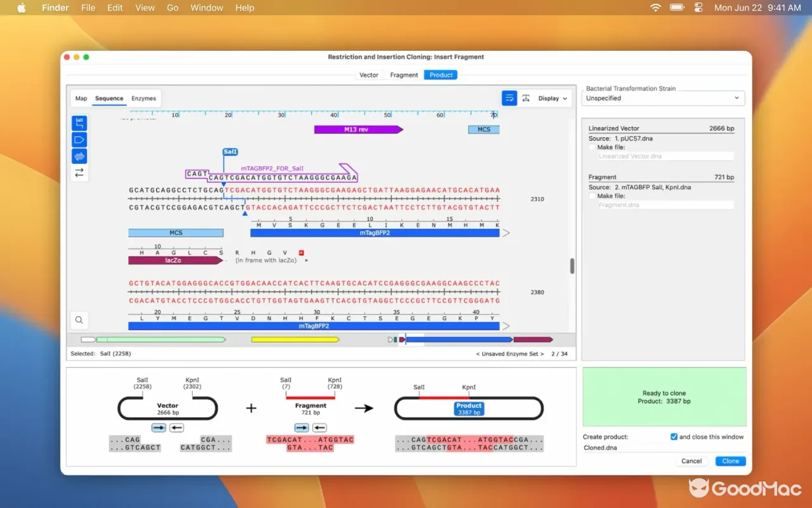The image size is (812, 508).
Task: Open the Enzymes view tab
Action: [x=143, y=98]
